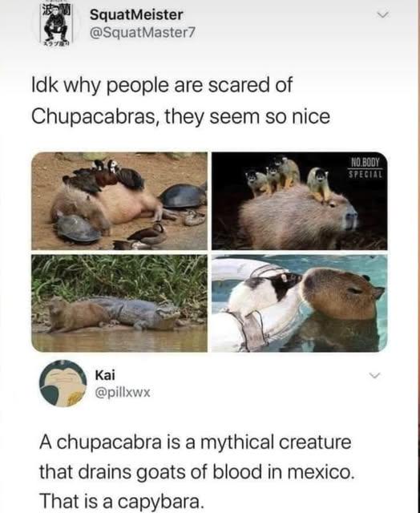Viewport: 420px width, 513px height.
Task: Open capybara carrying monkeys photo
Action: (300, 201)
